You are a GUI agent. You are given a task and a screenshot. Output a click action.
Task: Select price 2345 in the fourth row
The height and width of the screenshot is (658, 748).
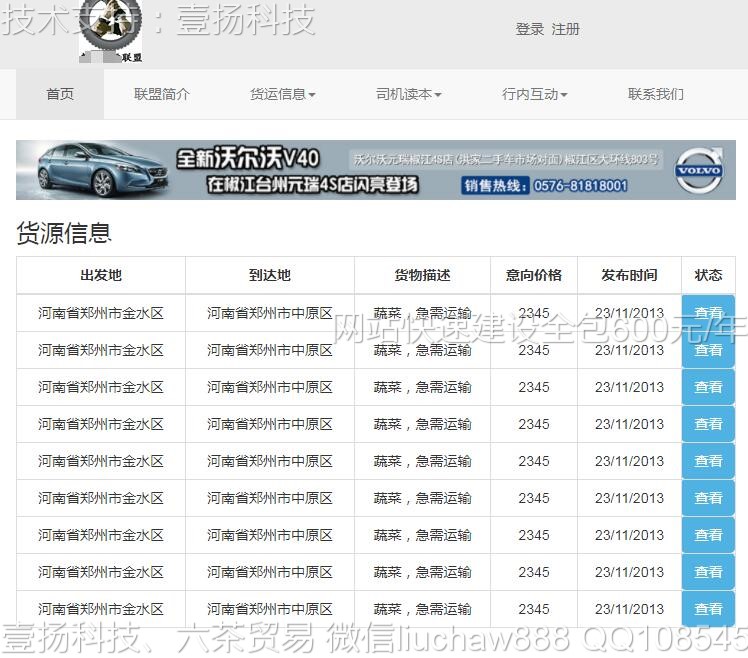(534, 424)
